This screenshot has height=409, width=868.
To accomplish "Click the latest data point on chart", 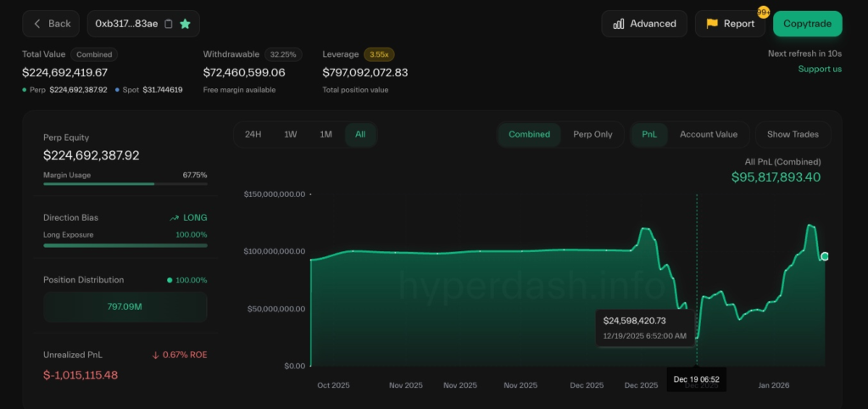I will [x=825, y=256].
